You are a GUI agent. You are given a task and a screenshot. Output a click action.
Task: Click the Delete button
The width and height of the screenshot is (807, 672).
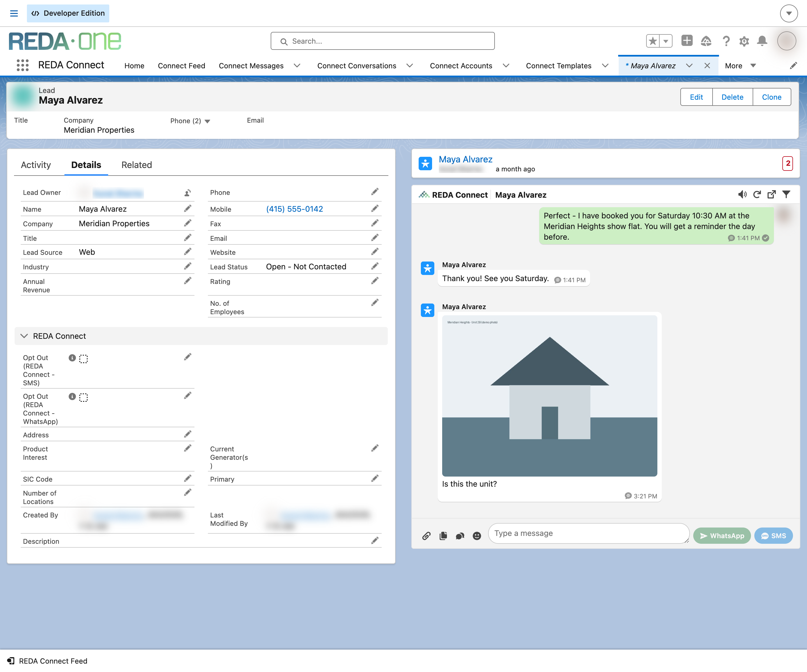point(732,97)
